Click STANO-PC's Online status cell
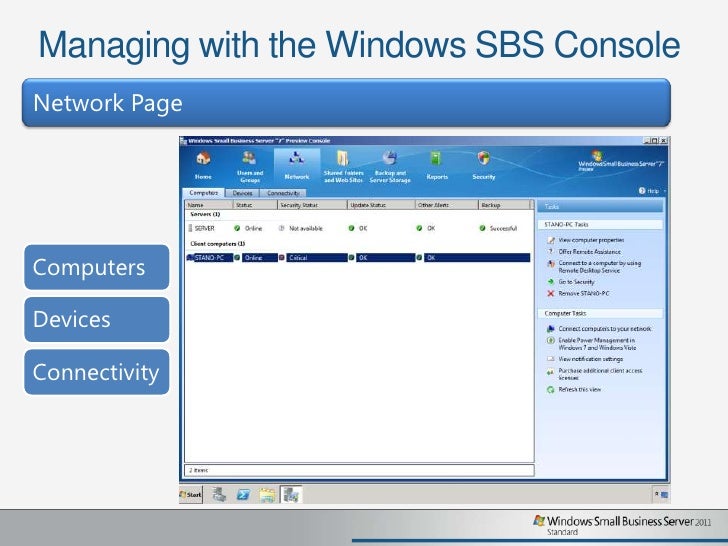 click(x=256, y=258)
